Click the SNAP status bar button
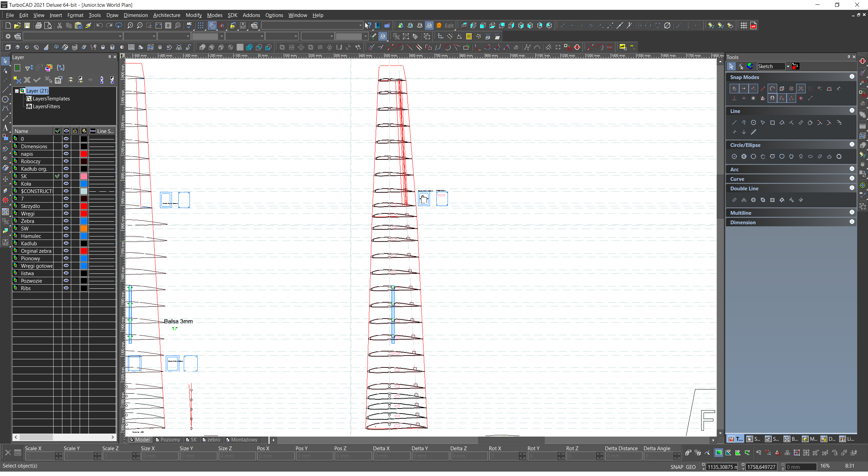 [x=676, y=467]
